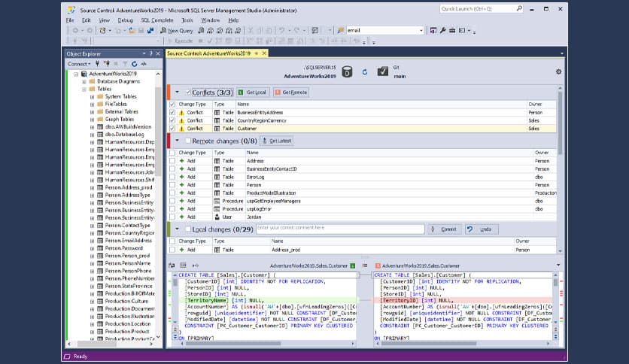Click the New Query toolbar button

177,31
